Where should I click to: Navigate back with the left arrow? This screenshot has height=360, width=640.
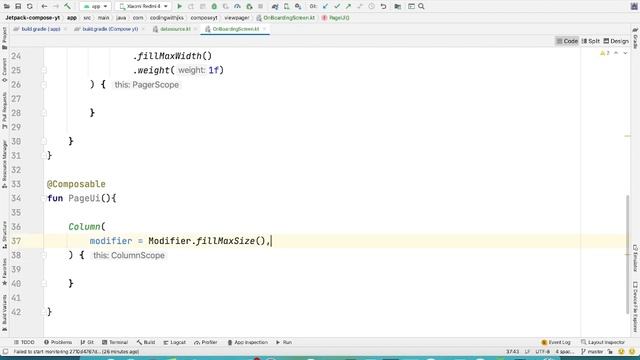[x=44, y=7]
